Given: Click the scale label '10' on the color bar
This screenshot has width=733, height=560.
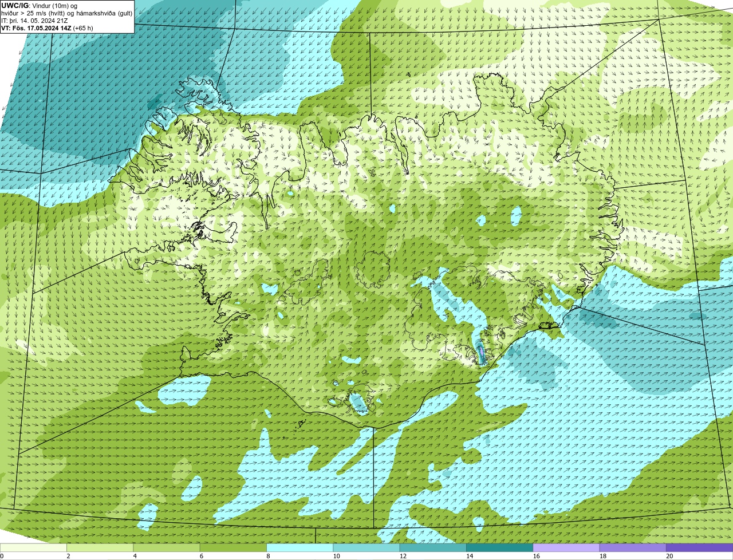Looking at the screenshot, I should coord(336,556).
